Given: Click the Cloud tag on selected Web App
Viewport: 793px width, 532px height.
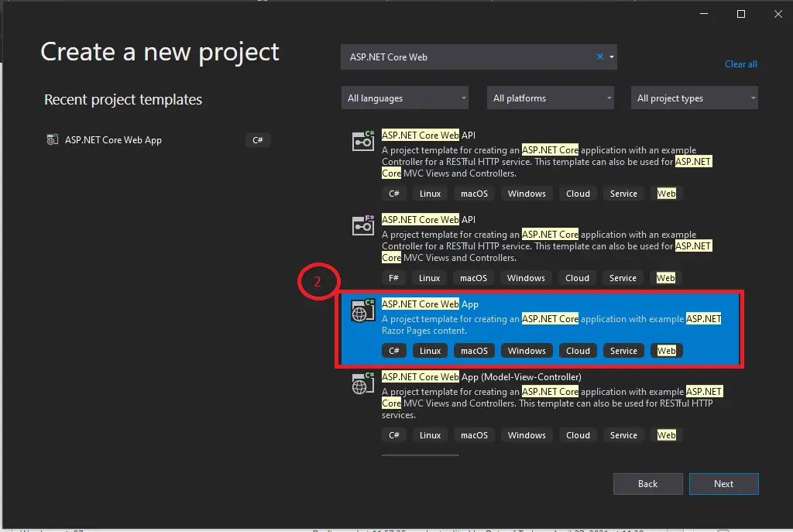Looking at the screenshot, I should pyautogui.click(x=578, y=351).
